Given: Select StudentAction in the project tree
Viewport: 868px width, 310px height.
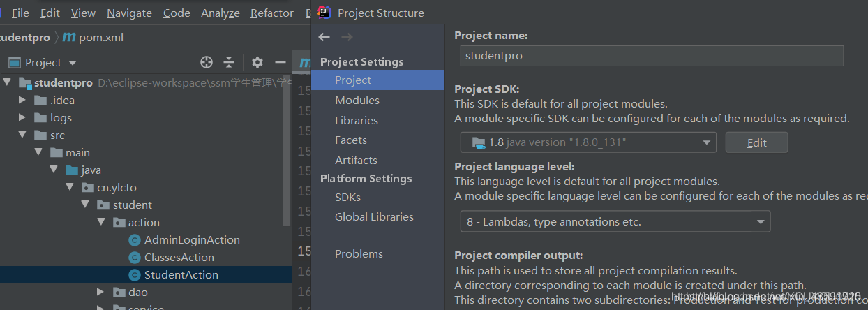Looking at the screenshot, I should pyautogui.click(x=181, y=275).
